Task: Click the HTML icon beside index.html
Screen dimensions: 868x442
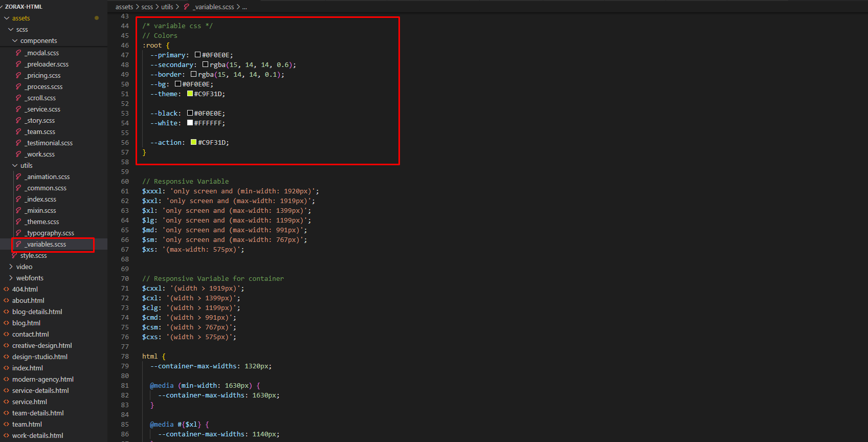Action: tap(7, 368)
